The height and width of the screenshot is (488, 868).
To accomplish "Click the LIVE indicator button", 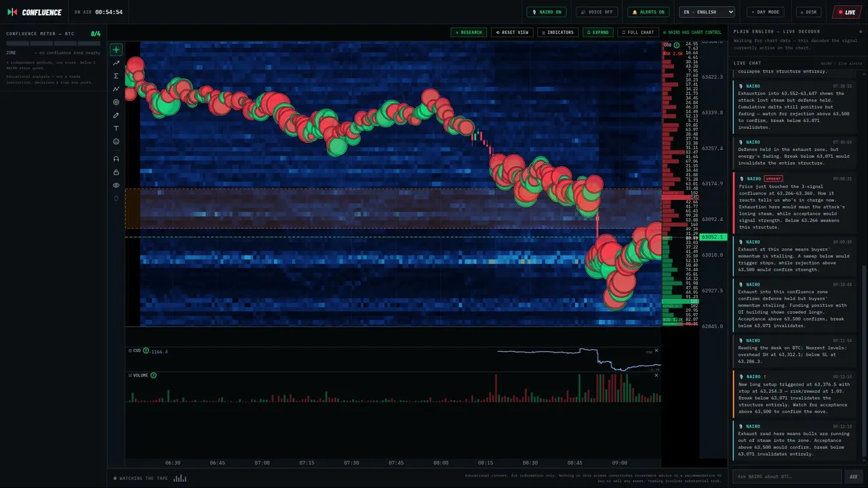I will 847,12.
